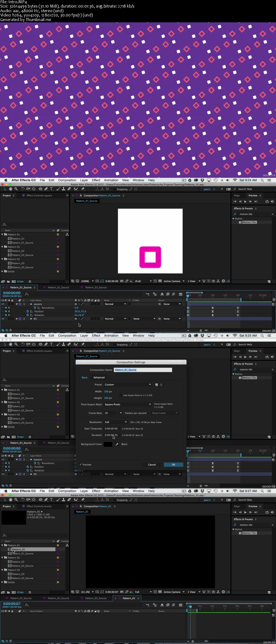
Task: Select the Hand tool in 9:25 AM frame
Action: tap(11, 344)
